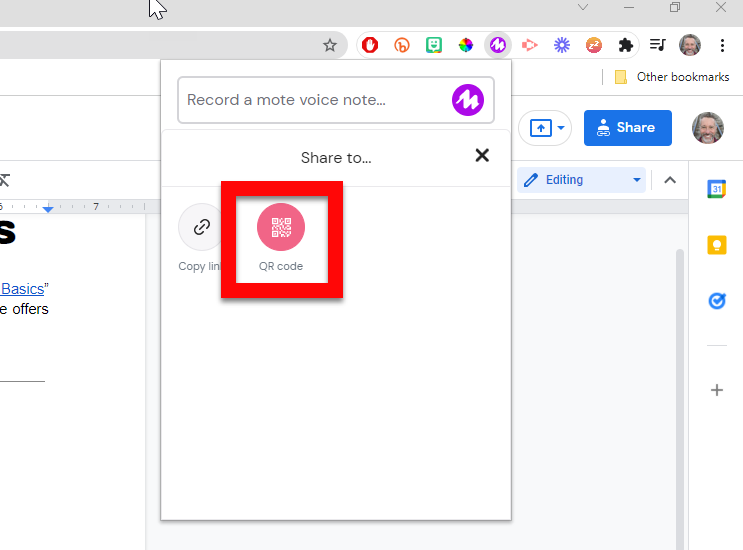Open the Chrome profile avatar in toolbar
The width and height of the screenshot is (743, 550).
pos(689,45)
